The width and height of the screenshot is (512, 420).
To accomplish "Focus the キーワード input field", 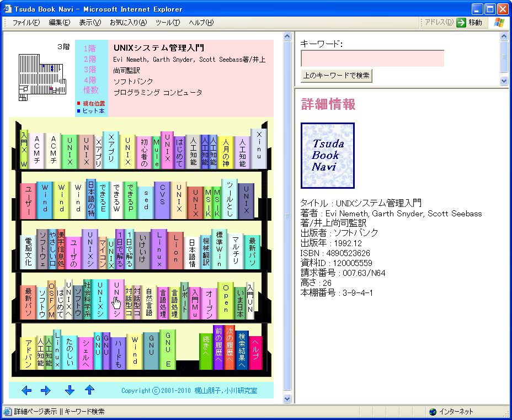I will [372, 59].
